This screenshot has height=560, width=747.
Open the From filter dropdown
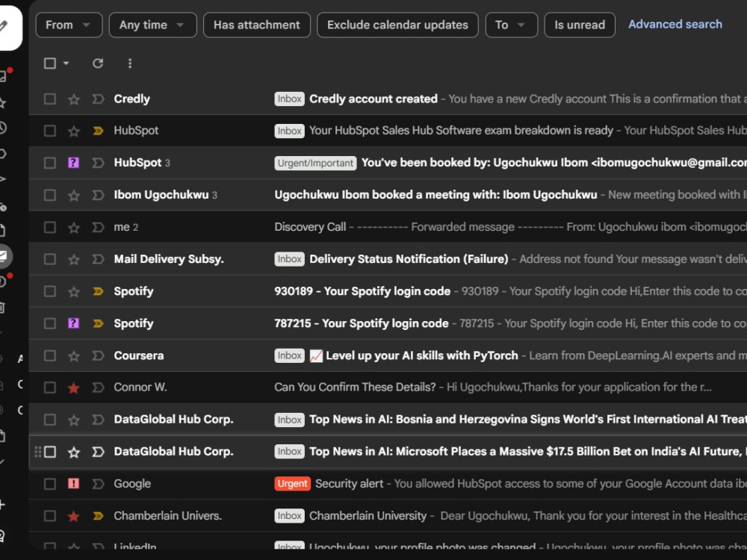click(x=69, y=25)
